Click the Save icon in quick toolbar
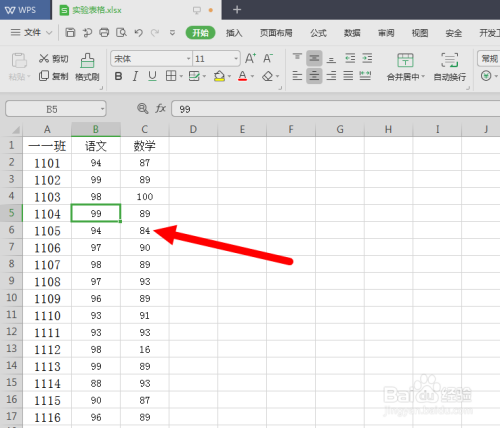500x428 pixels. 70,33
